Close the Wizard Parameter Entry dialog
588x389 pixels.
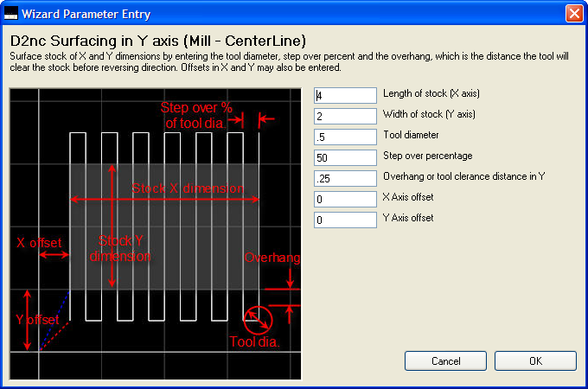point(574,14)
